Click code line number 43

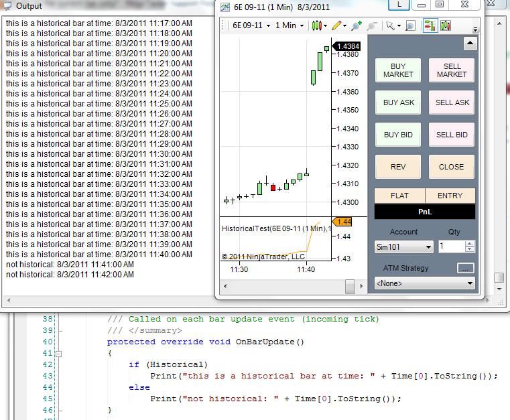[x=48, y=376]
